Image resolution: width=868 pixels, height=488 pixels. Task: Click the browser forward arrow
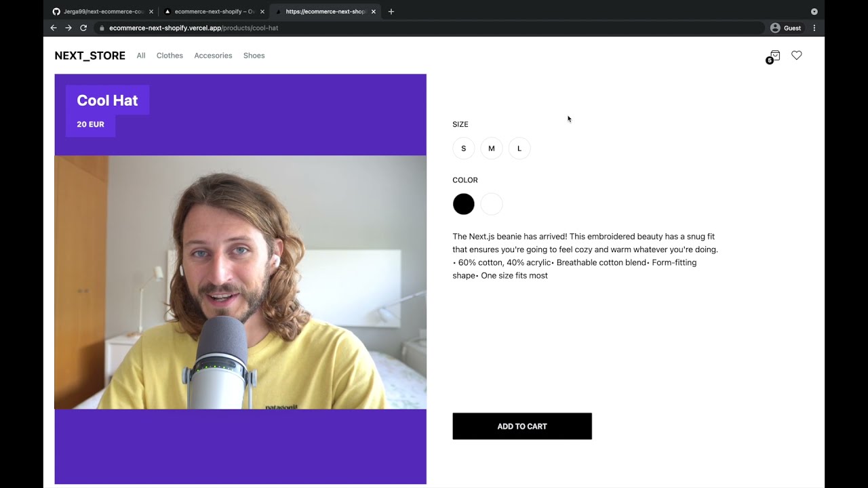(x=68, y=28)
